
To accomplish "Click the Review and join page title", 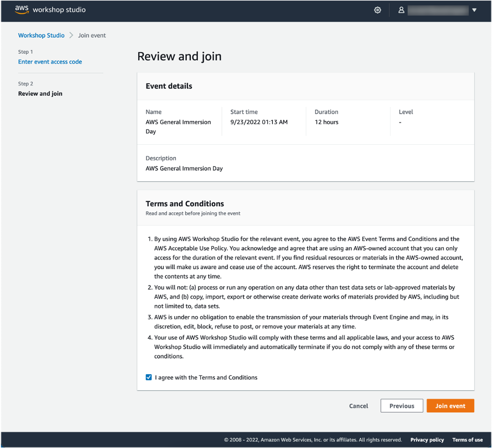I will [x=180, y=57].
